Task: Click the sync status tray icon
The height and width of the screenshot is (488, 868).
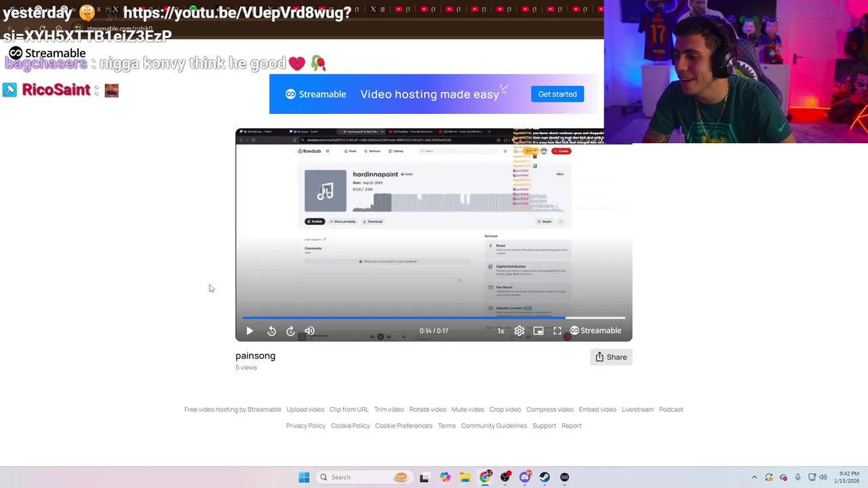Action: point(769,477)
